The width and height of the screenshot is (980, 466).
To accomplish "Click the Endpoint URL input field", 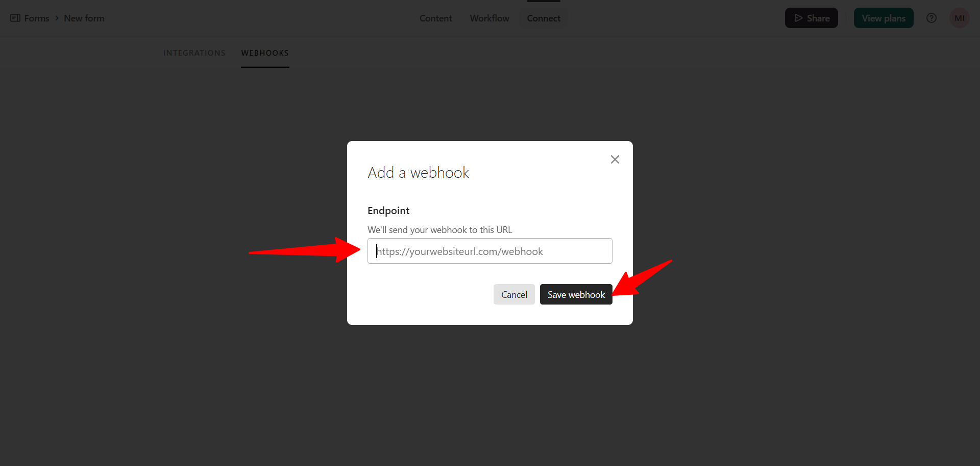I will (x=490, y=251).
